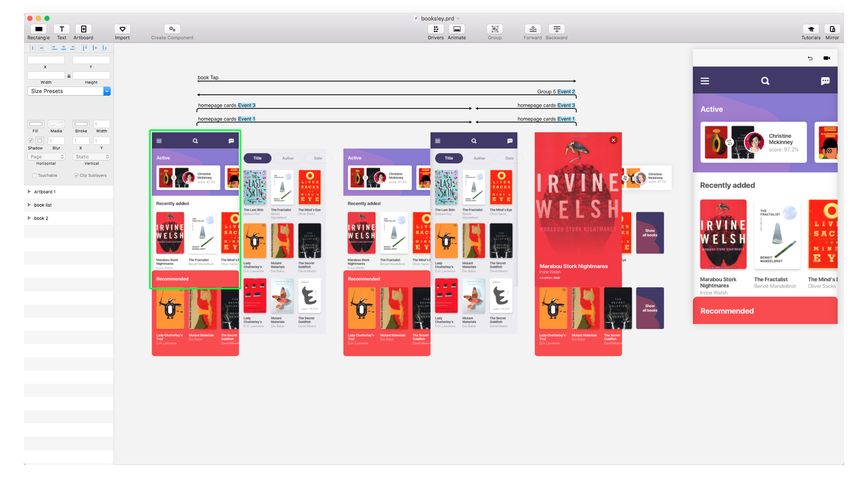868x499 pixels.
Task: Click the X position input field
Action: [46, 60]
